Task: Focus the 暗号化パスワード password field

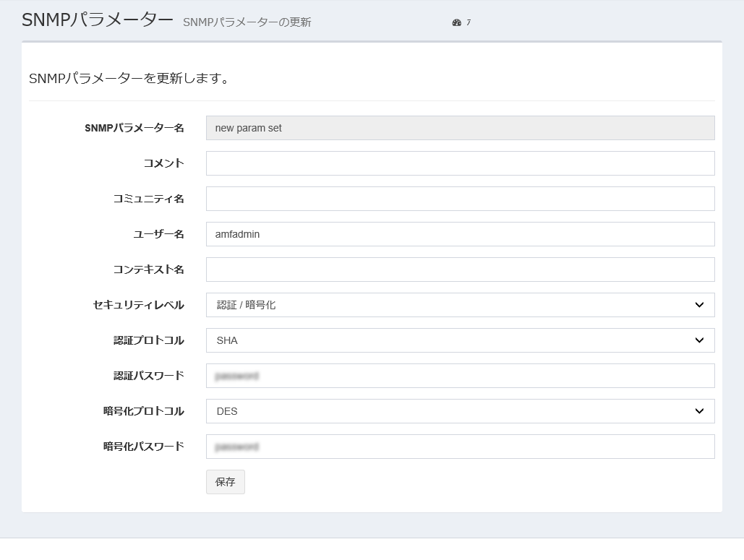Action: click(460, 447)
